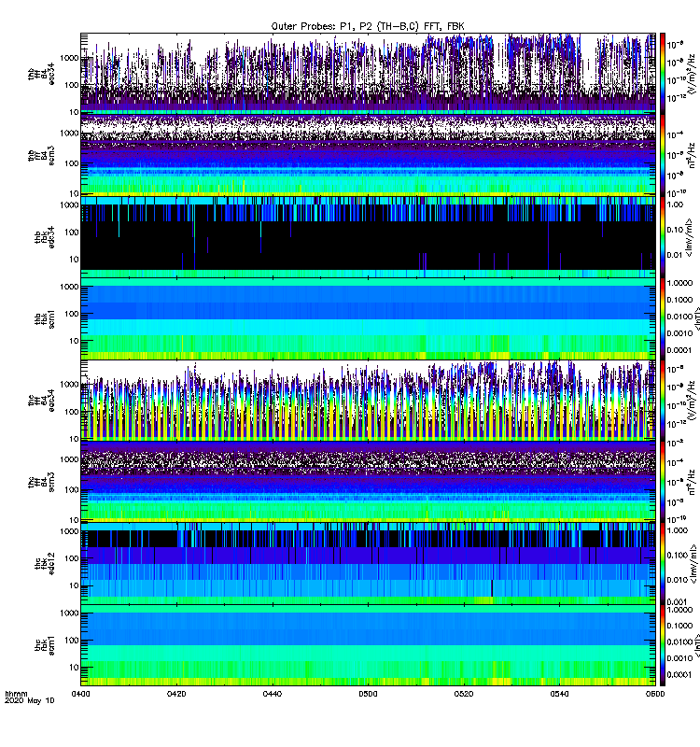Screen dimensions: 700x747
Task: Click the thc eac34 panel color bar
Action: pos(663,401)
